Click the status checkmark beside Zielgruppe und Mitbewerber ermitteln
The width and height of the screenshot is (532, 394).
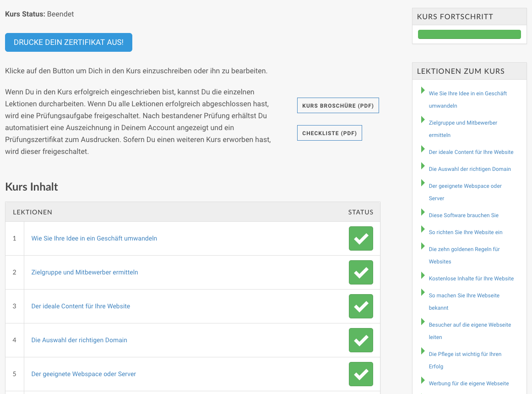coord(361,273)
